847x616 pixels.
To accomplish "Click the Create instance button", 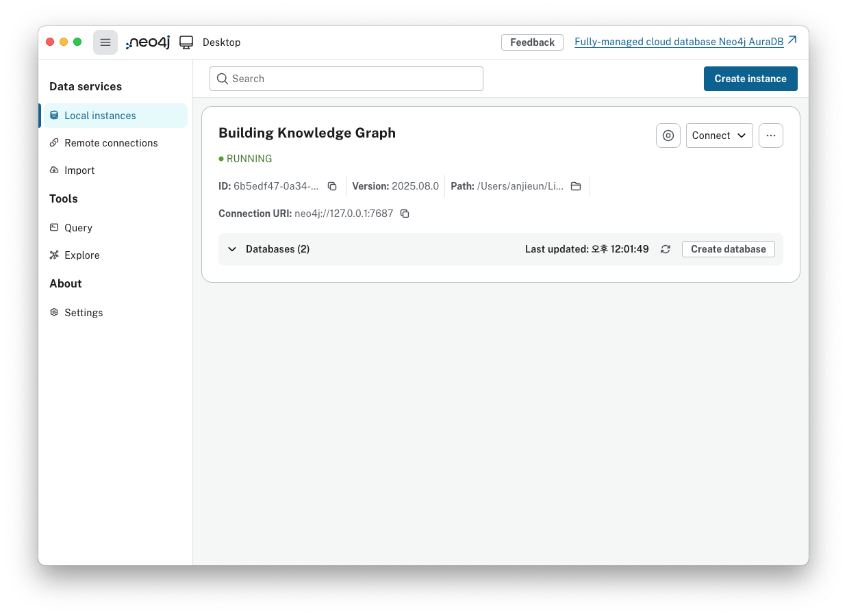I will (x=750, y=79).
